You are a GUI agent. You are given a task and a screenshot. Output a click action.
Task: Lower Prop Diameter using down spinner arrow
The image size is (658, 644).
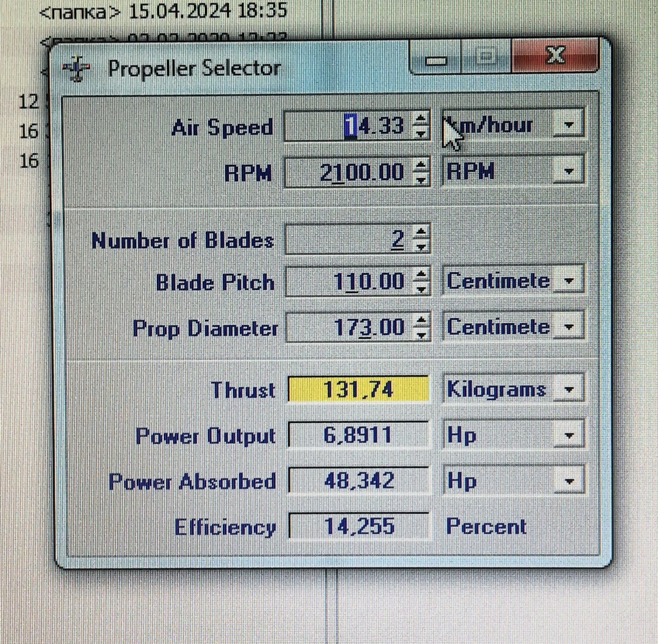(x=420, y=335)
